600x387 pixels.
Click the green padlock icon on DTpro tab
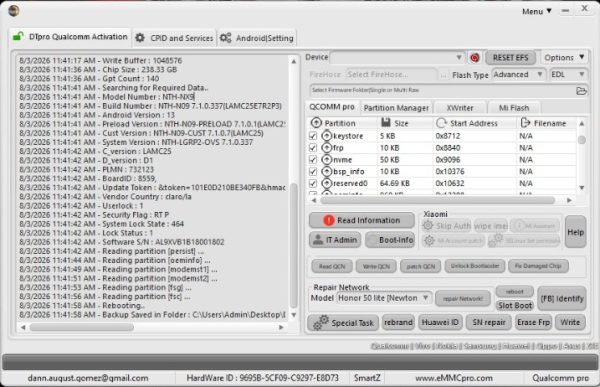[x=18, y=37]
